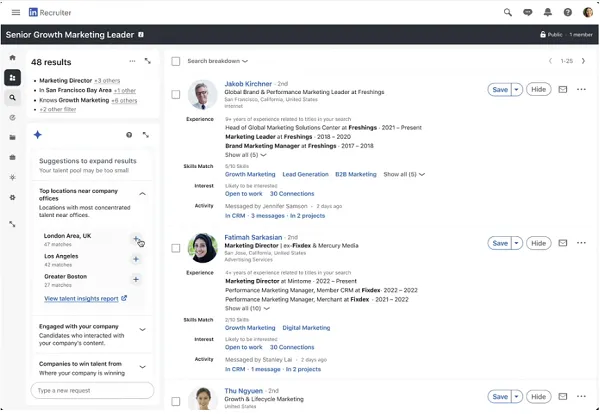The image size is (600, 414).
Task: Open more actions for Jakob Kirchner
Action: pyautogui.click(x=581, y=90)
